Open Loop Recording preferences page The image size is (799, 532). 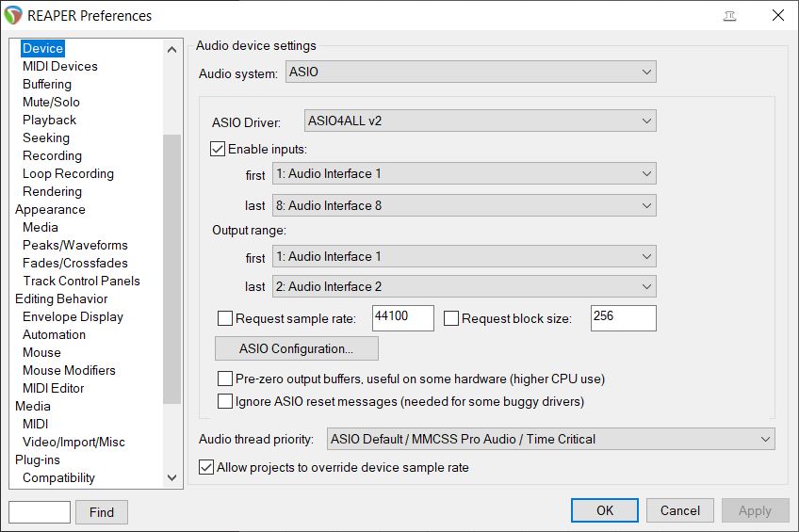(68, 173)
